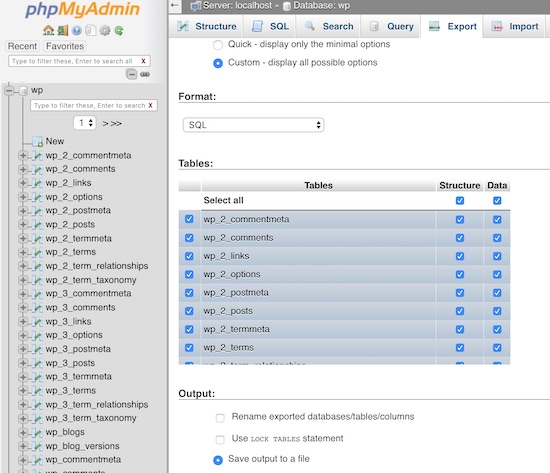Click Server: localhost breadcrumb link
This screenshot has width=550, height=473.
point(237,6)
